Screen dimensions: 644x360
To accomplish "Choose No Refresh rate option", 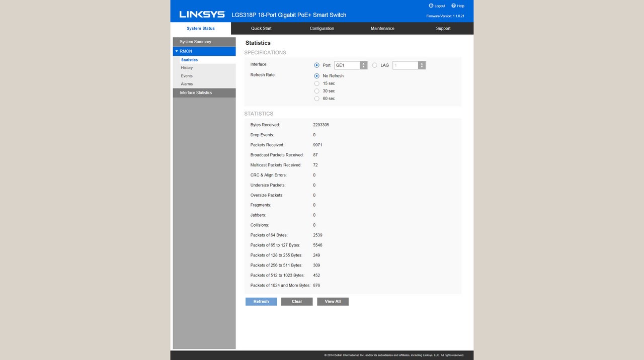I will click(316, 76).
